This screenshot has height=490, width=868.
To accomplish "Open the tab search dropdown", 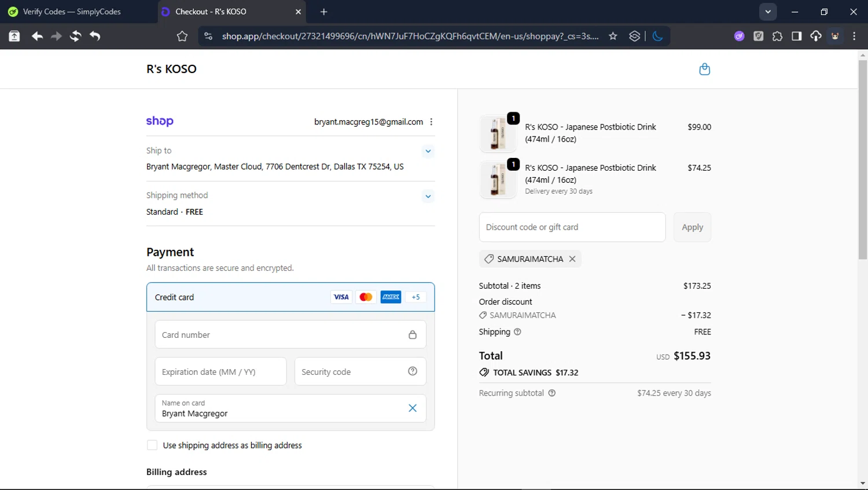I will pyautogui.click(x=768, y=12).
